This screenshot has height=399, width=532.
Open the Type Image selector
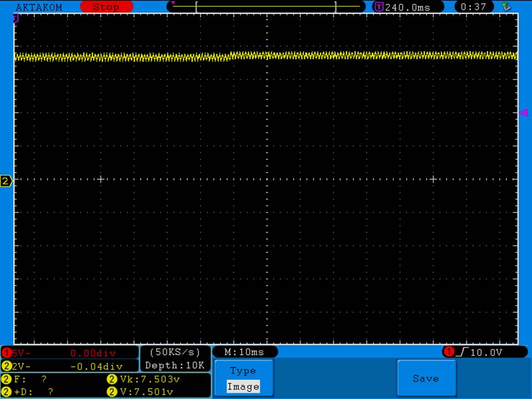(x=243, y=379)
